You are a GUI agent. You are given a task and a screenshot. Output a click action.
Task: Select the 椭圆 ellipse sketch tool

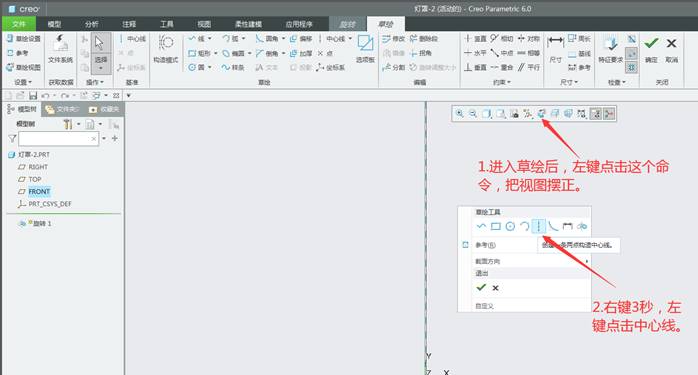(233, 53)
